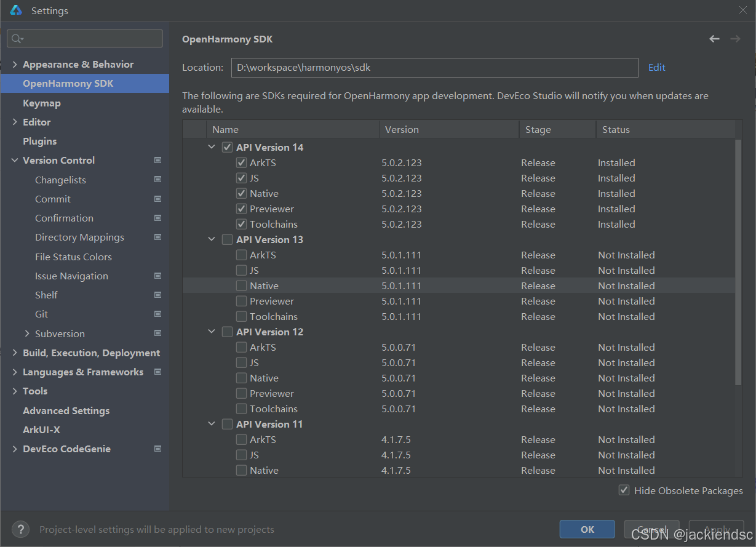Screen dimensions: 756x547
Task: Expand Build, Execution, Deployment group
Action: click(x=15, y=353)
